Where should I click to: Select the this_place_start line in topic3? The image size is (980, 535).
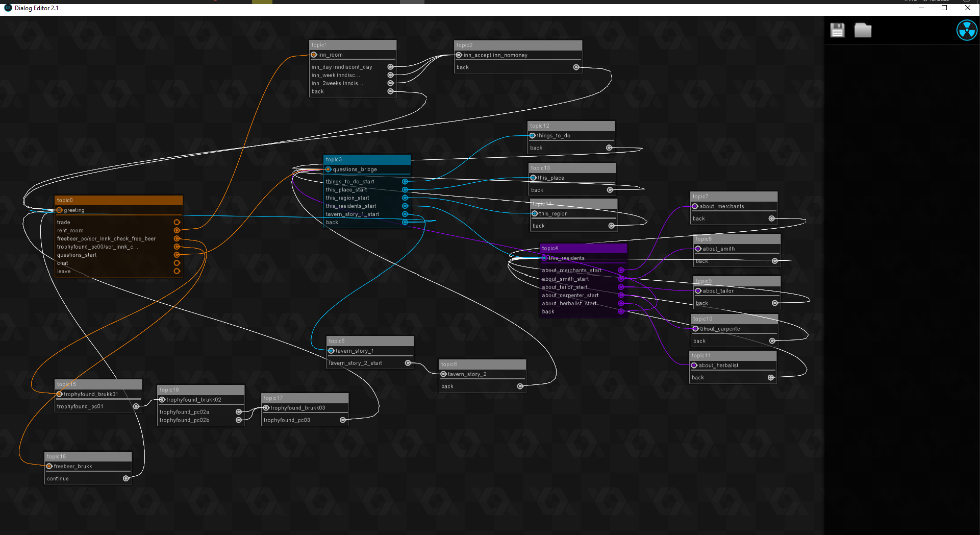tap(347, 189)
